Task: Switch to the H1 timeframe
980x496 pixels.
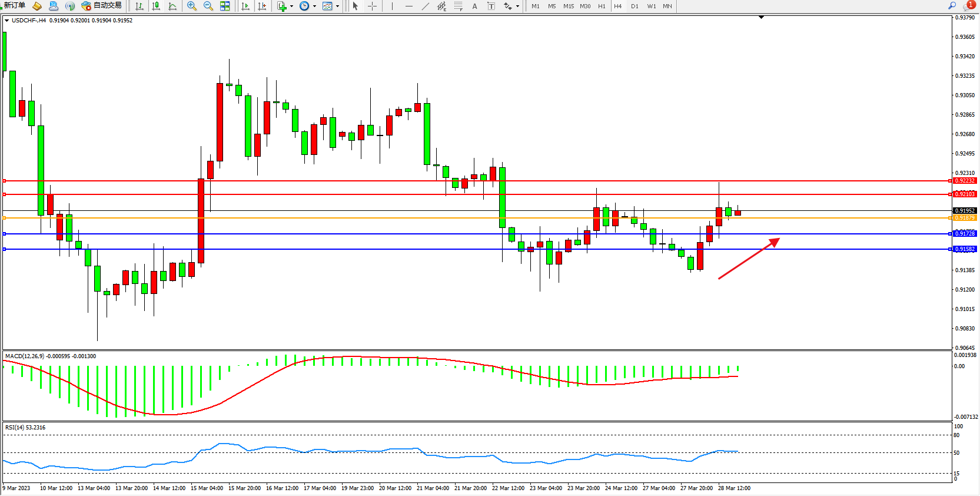Action: click(602, 6)
